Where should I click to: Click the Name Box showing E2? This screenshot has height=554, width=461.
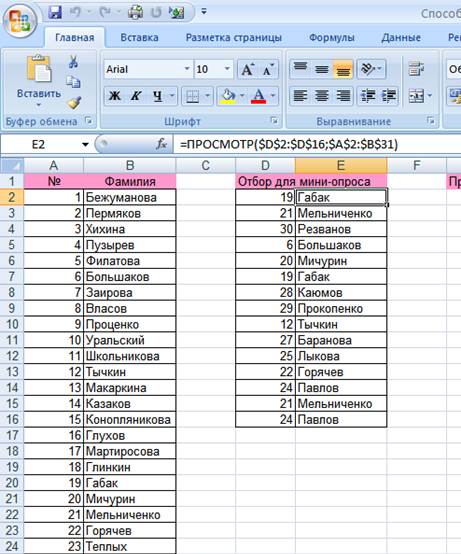click(x=39, y=145)
